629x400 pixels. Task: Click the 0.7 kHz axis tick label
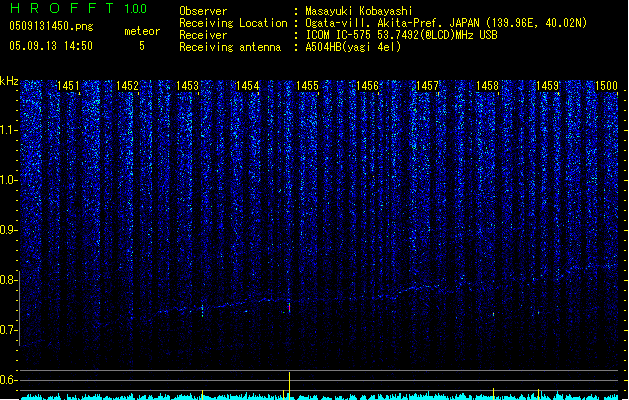click(8, 330)
